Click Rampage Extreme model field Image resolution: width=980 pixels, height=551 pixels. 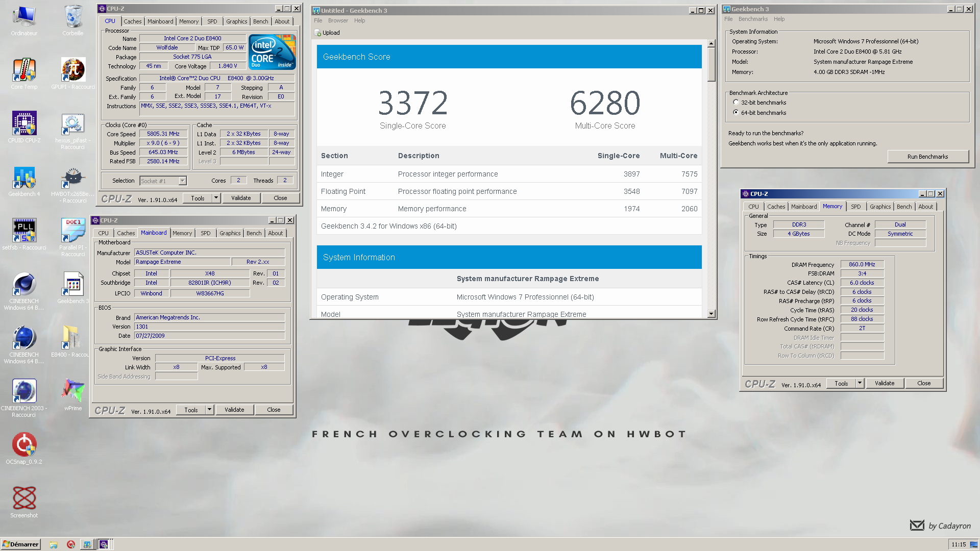point(182,262)
